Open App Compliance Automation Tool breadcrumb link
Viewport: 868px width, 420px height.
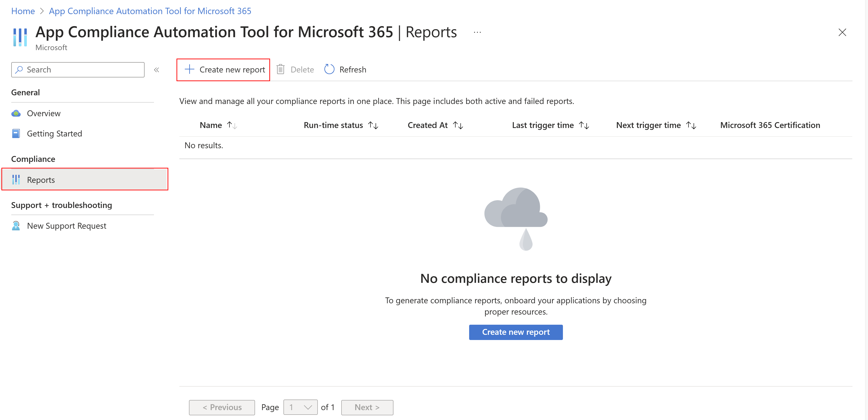150,11
